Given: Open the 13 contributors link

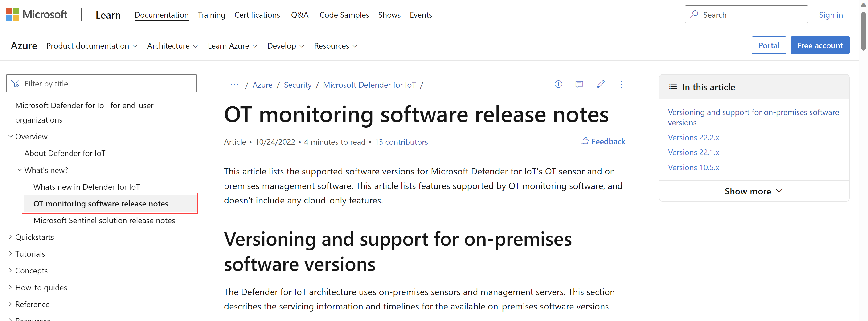Looking at the screenshot, I should tap(401, 142).
